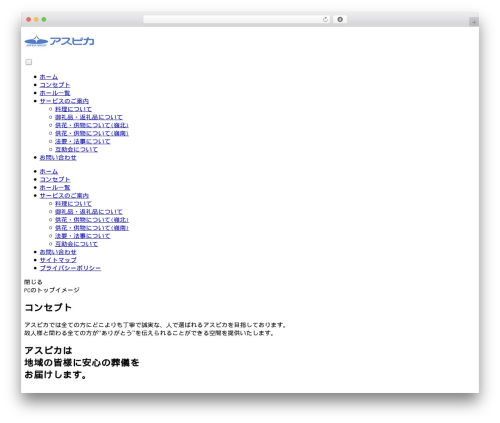The image size is (500, 423).
Task: Open 法要・法事について in the menu listing サイトマップ
Action: coord(83,236)
